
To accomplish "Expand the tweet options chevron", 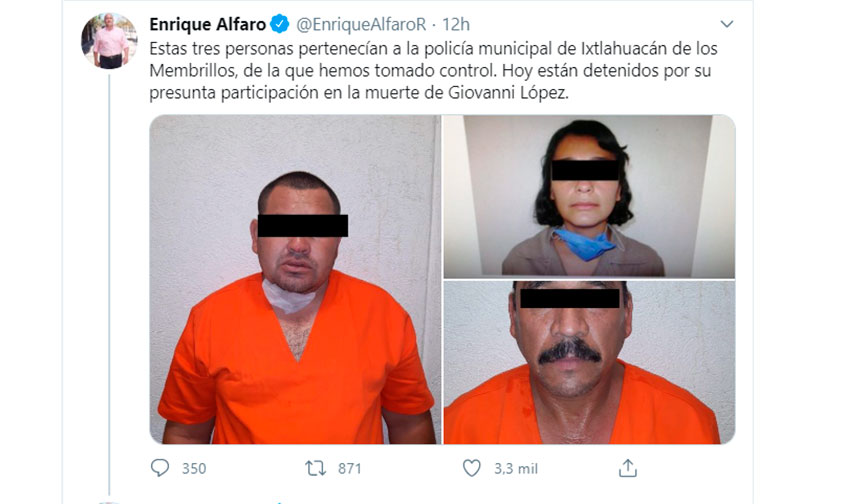I will (x=726, y=24).
